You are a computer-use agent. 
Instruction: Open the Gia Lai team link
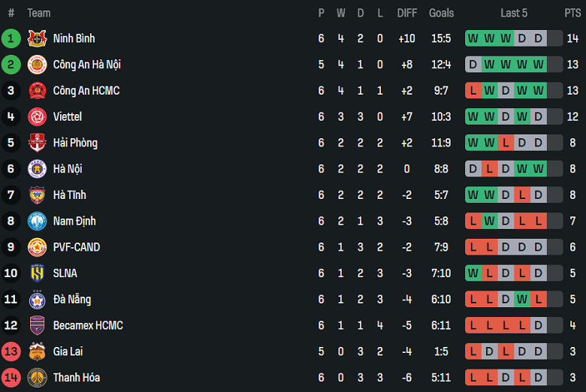(68, 351)
